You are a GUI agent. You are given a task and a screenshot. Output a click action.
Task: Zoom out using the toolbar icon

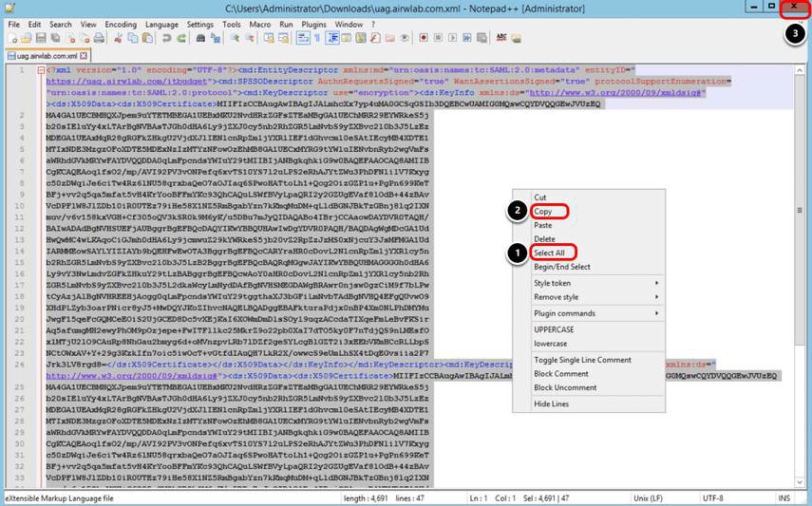tap(249, 38)
